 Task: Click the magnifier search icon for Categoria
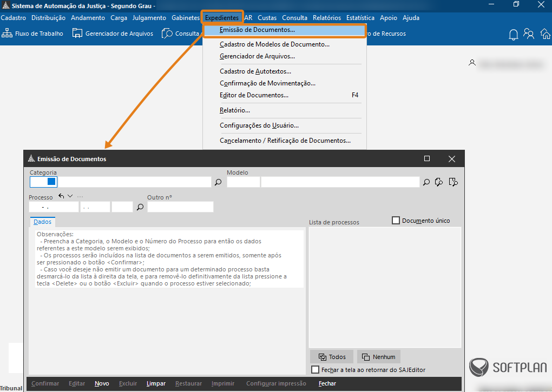coord(218,182)
